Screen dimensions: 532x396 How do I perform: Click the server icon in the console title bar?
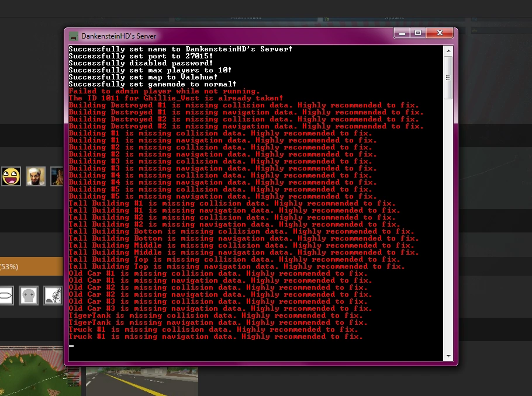click(x=73, y=35)
